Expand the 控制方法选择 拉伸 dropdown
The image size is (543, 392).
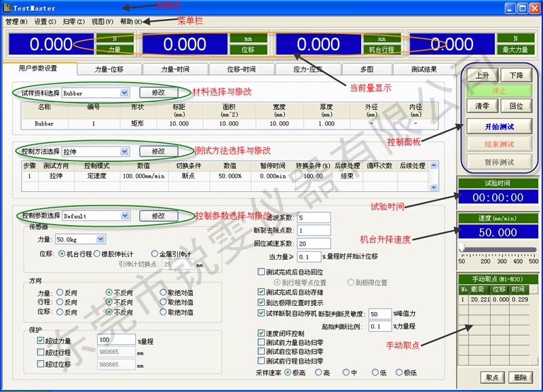click(124, 151)
